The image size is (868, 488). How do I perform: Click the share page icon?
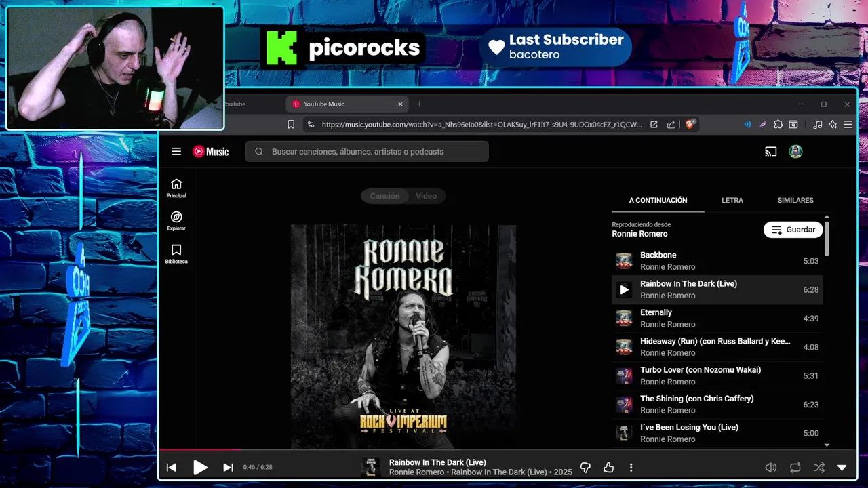671,125
